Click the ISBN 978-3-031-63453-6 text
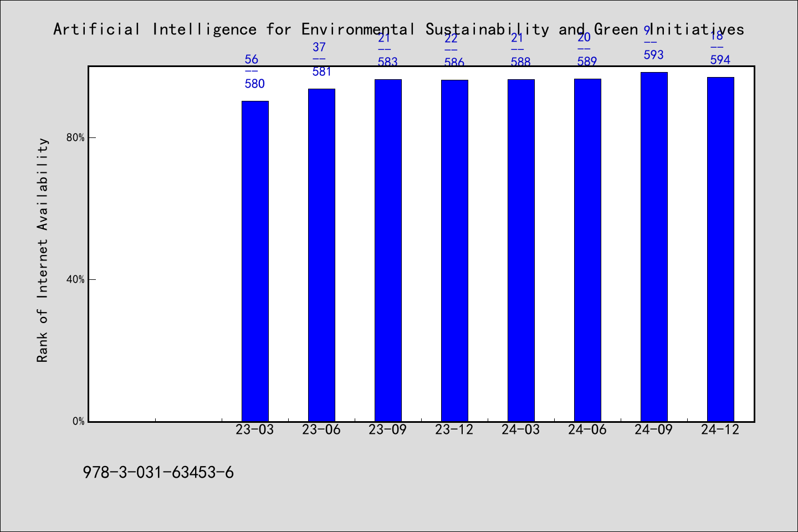The height and width of the screenshot is (532, 798). tap(158, 473)
